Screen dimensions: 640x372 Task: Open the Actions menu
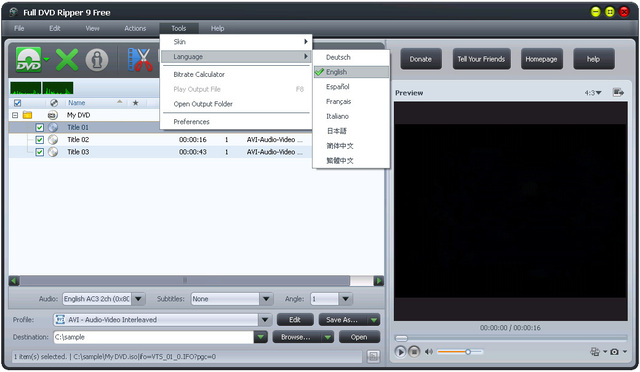tap(135, 28)
